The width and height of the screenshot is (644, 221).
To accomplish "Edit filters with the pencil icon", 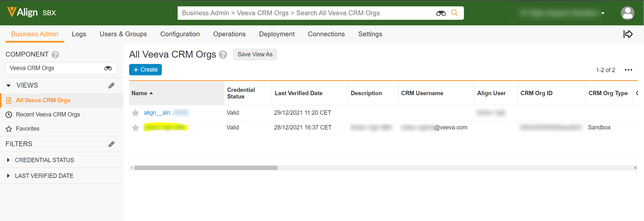I will [111, 144].
